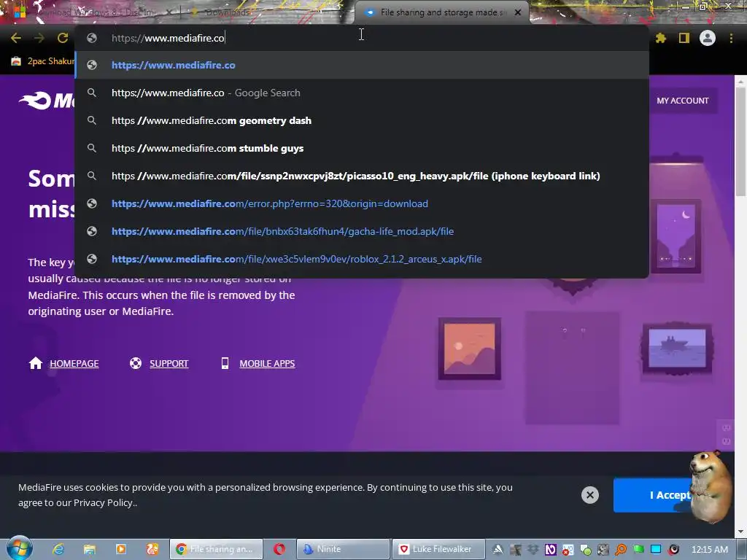Pick the 'geometry dash' search suggestion
The image size is (747, 560).
[x=362, y=120]
